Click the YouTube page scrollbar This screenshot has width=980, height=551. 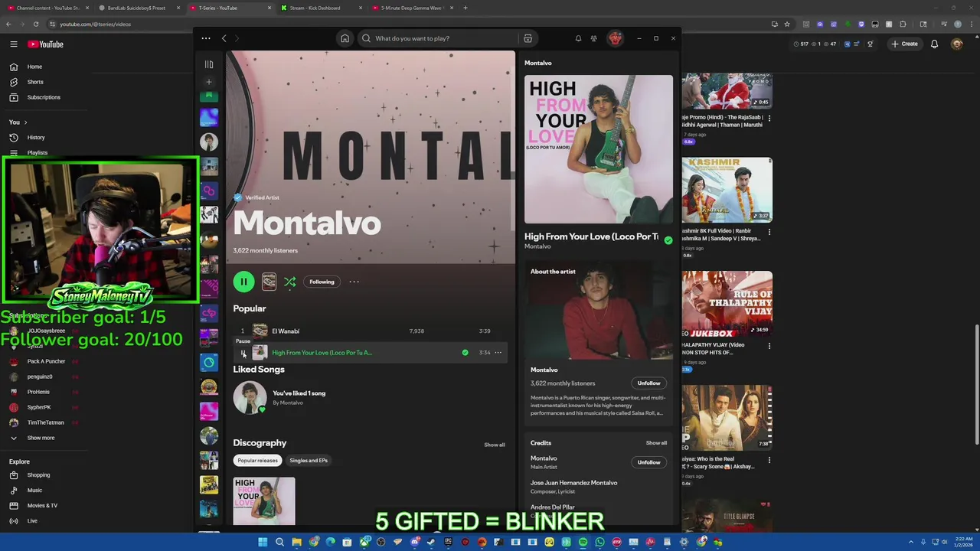(x=977, y=385)
